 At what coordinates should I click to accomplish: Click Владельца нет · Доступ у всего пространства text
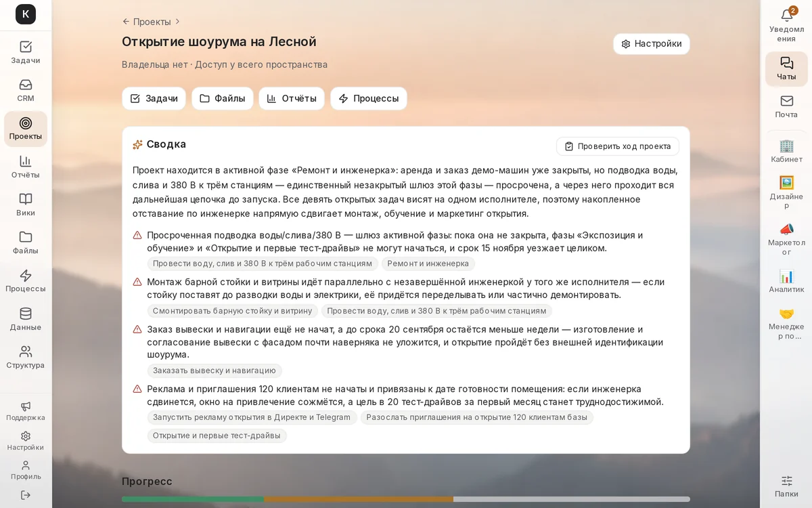225,64
